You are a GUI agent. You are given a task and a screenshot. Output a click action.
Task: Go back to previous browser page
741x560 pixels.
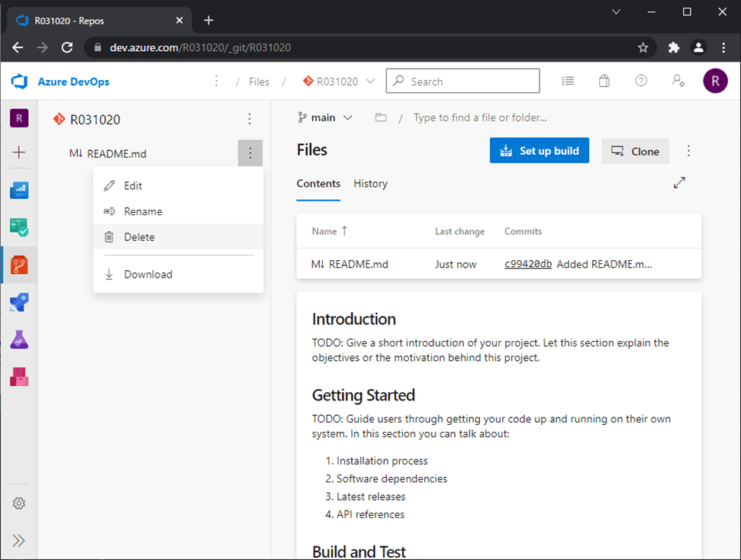(18, 47)
